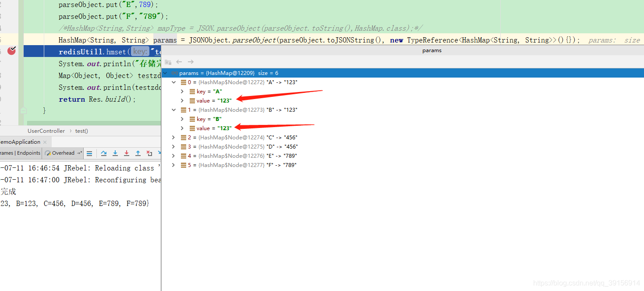Click the params title of the popup
644x291 pixels.
[x=432, y=50]
